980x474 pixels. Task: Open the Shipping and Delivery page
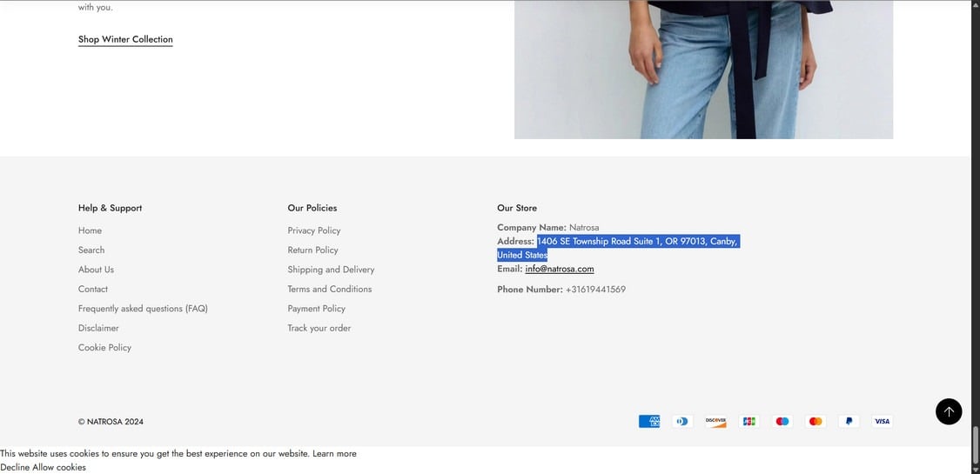[331, 270]
